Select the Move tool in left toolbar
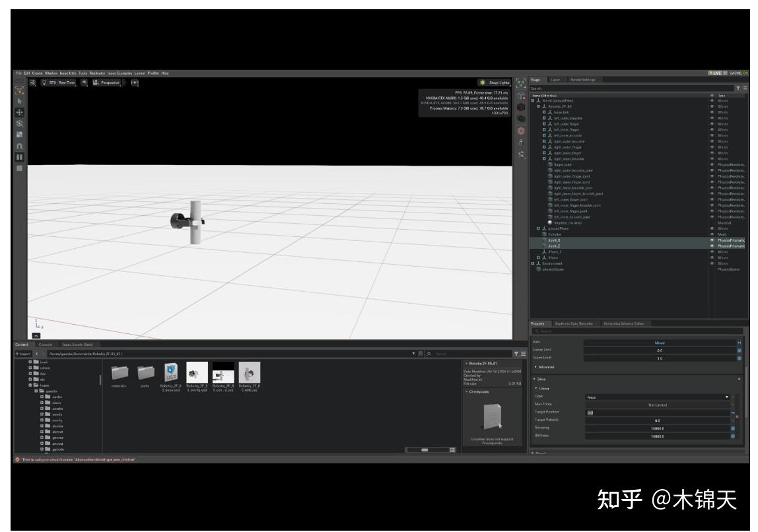The width and height of the screenshot is (758, 532). pyautogui.click(x=19, y=112)
